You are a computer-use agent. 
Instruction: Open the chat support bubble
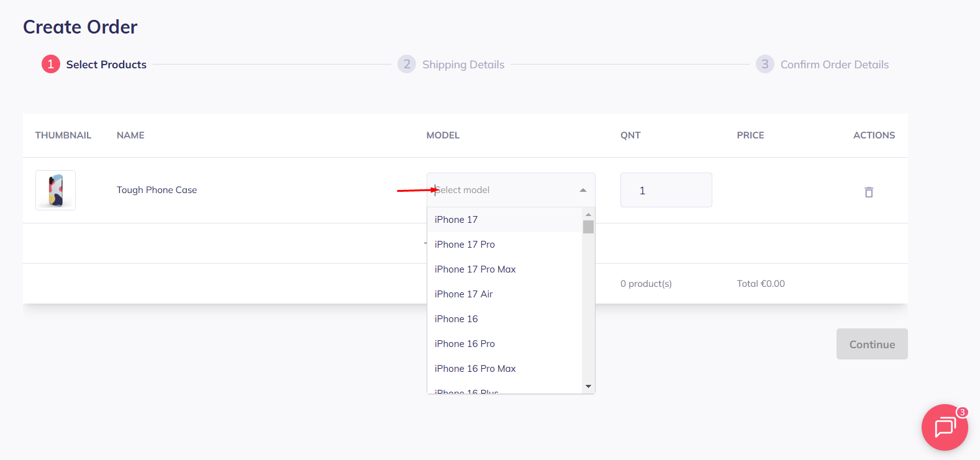944,427
